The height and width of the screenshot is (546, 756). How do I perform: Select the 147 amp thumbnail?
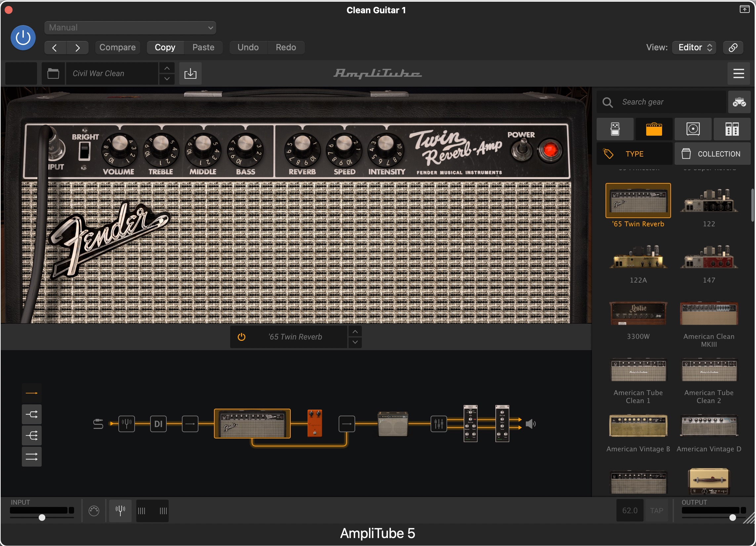coord(709,257)
